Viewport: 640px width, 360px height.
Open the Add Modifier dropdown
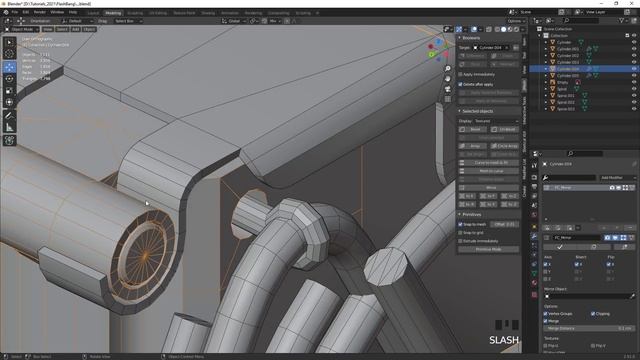click(618, 178)
